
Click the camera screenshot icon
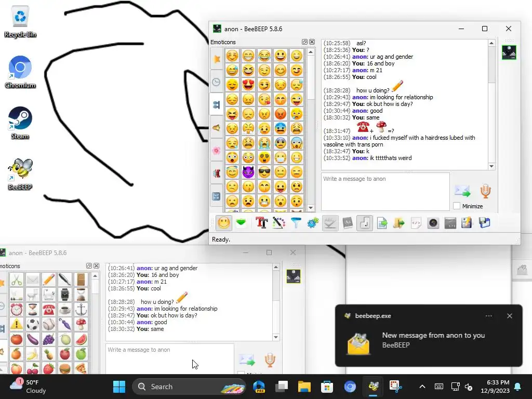coord(433,223)
